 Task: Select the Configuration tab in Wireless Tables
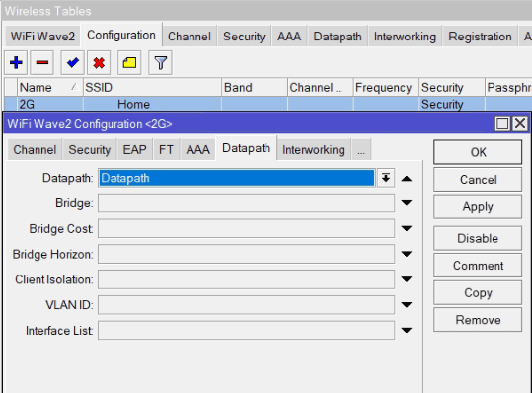tap(121, 35)
